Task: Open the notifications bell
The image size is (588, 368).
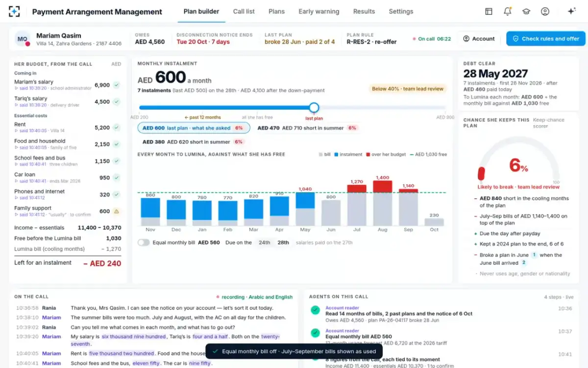Action: tap(507, 11)
